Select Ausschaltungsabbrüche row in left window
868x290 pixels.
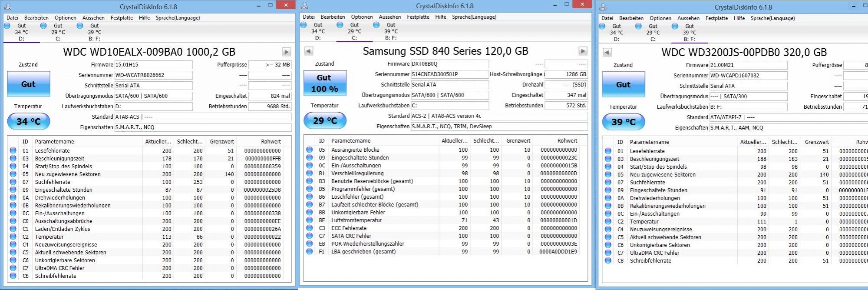[145, 221]
